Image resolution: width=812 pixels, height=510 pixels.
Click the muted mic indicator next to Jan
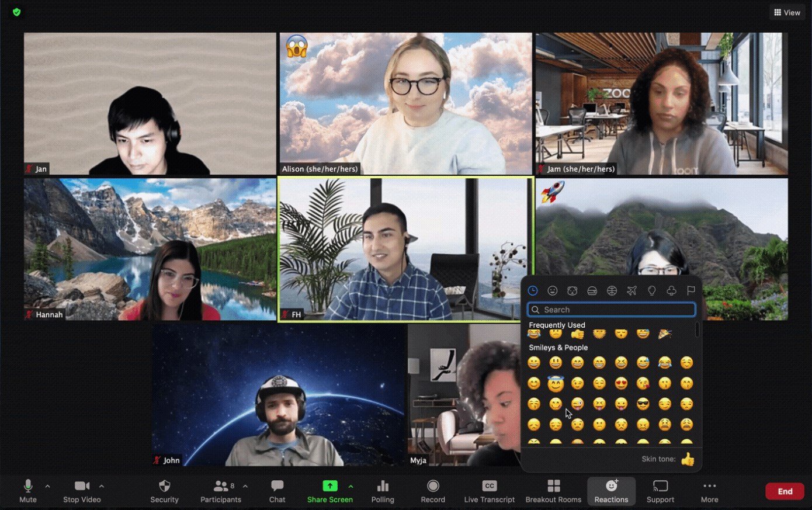tap(29, 169)
